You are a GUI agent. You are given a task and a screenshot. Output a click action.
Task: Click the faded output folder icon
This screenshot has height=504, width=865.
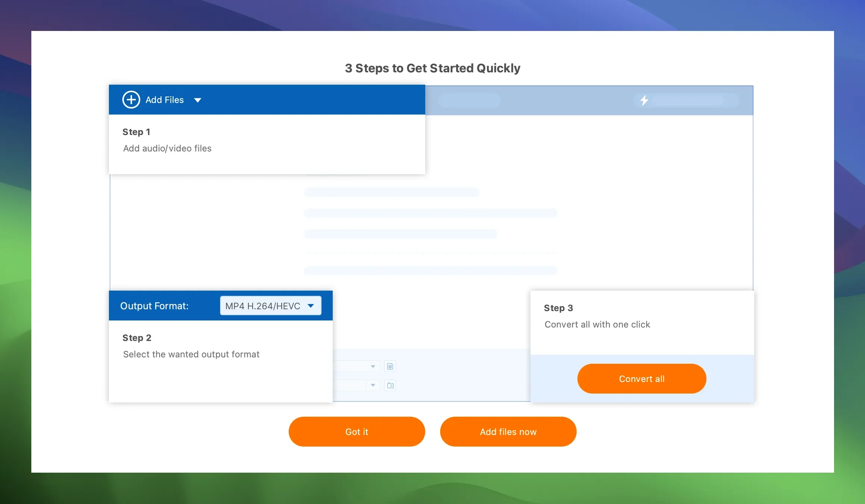click(390, 385)
